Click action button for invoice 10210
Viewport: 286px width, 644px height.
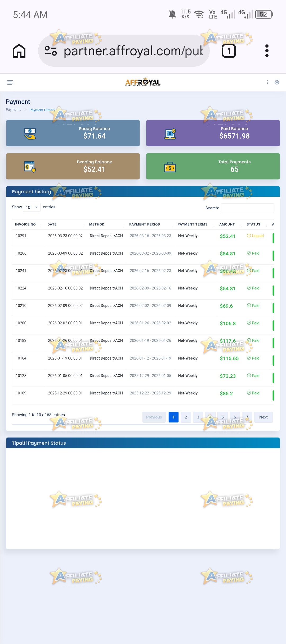(x=273, y=308)
